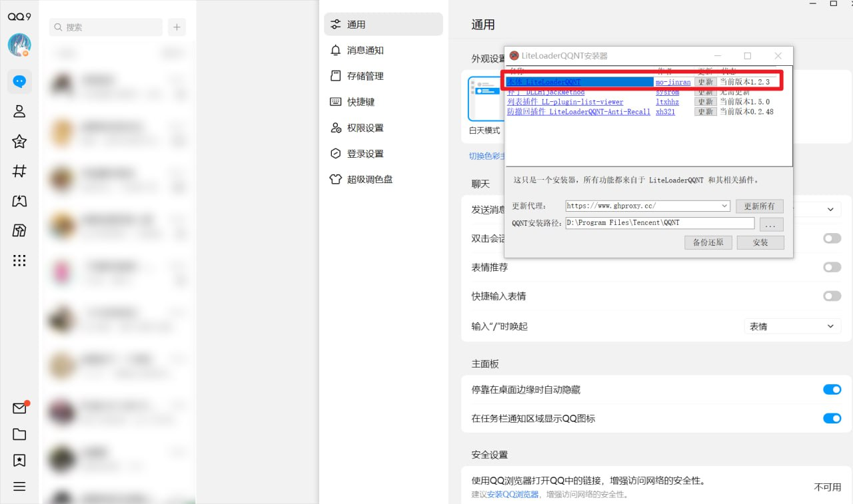Toggle the 双击会话 switch
This screenshot has height=504, width=853.
click(x=832, y=238)
